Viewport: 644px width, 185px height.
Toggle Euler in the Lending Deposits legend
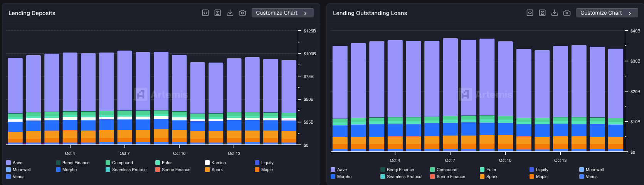163,163
